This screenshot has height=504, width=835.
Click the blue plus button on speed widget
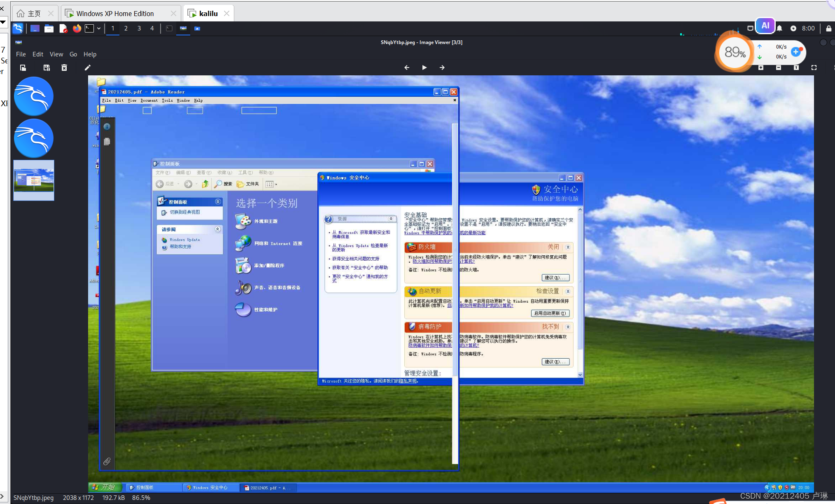(x=796, y=52)
